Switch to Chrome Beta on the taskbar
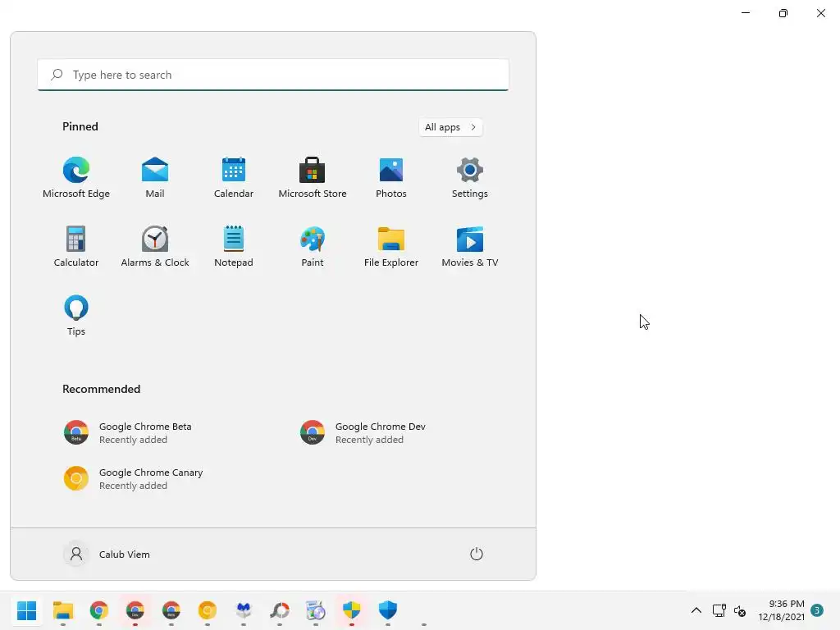 click(x=171, y=610)
